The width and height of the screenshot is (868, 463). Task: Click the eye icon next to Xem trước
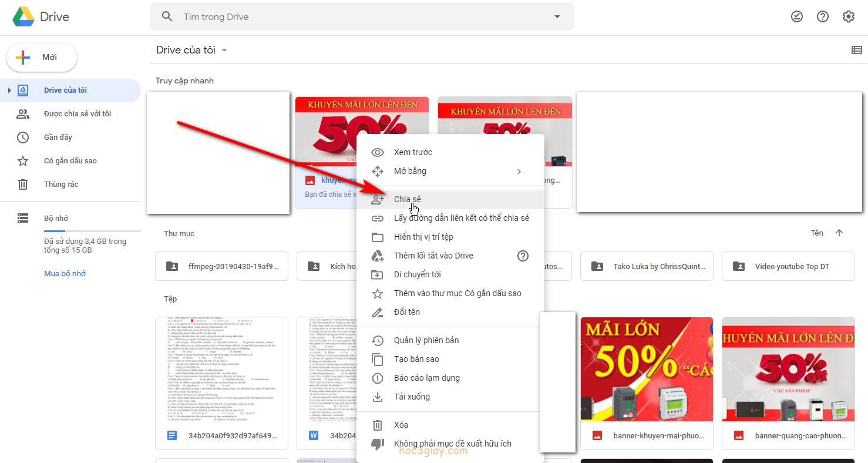[x=378, y=152]
